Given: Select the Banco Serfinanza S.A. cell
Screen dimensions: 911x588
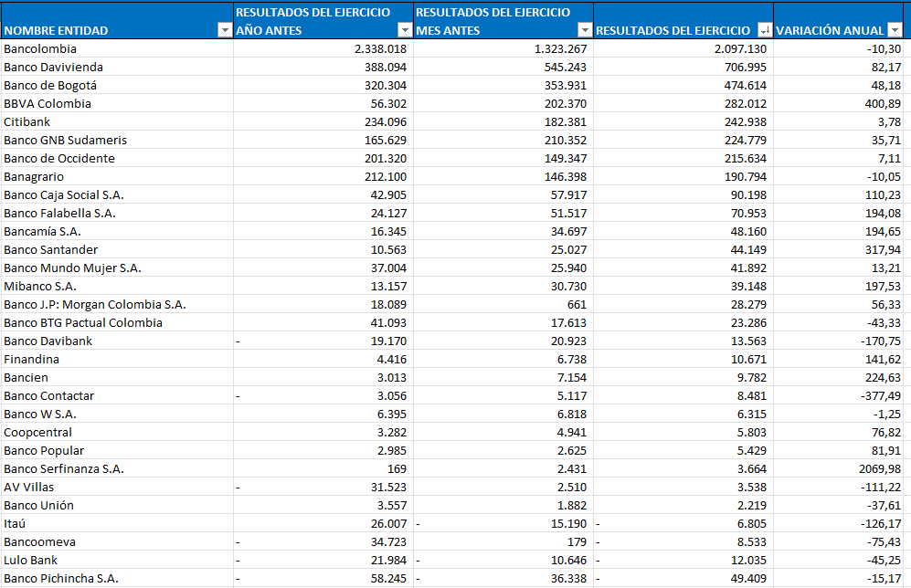Looking at the screenshot, I should (x=117, y=469).
